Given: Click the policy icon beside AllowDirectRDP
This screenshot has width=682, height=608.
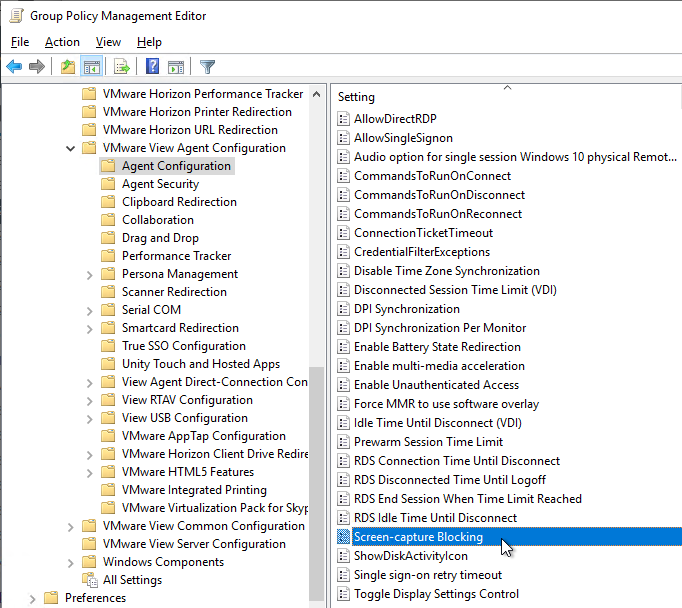Looking at the screenshot, I should point(344,119).
